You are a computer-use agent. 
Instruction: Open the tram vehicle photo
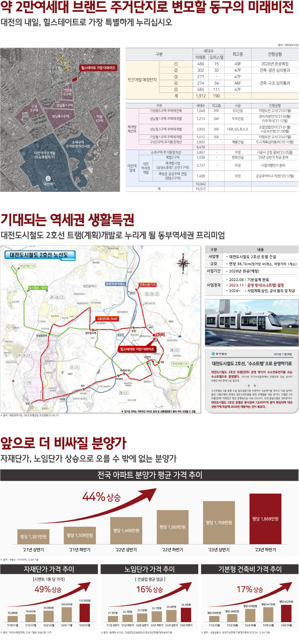(252, 323)
